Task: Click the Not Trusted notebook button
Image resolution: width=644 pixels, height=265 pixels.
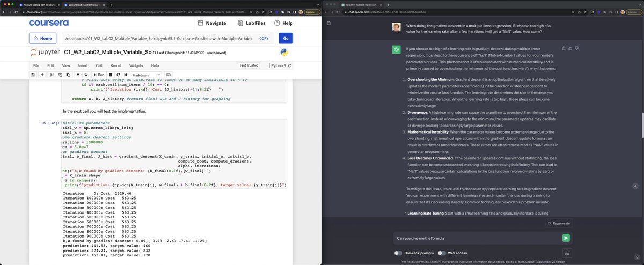Action: point(250,65)
